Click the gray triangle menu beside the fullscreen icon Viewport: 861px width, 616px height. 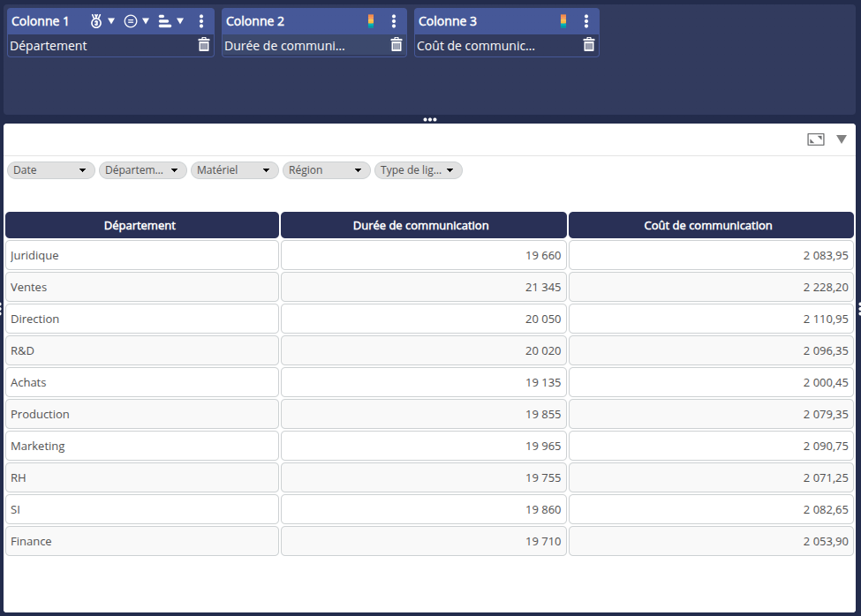(x=842, y=139)
